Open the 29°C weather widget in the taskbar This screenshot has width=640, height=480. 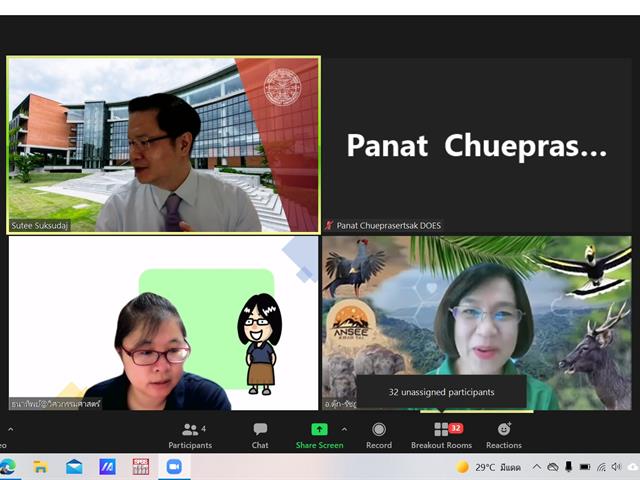click(x=488, y=467)
